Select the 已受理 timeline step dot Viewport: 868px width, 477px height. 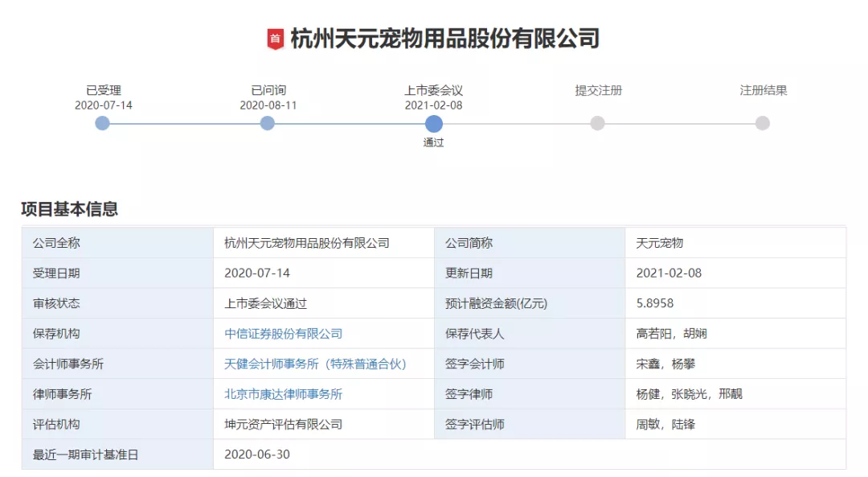(102, 123)
